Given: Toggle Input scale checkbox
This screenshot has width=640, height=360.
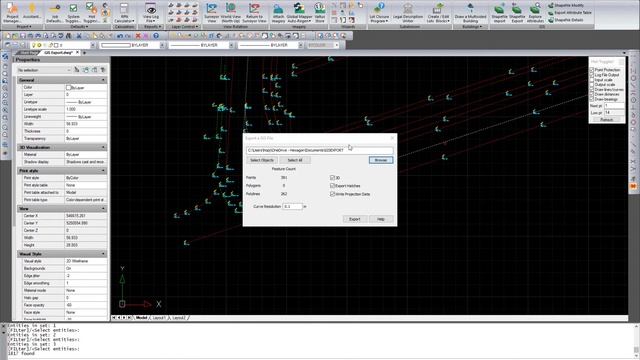Looking at the screenshot, I should coord(592,80).
